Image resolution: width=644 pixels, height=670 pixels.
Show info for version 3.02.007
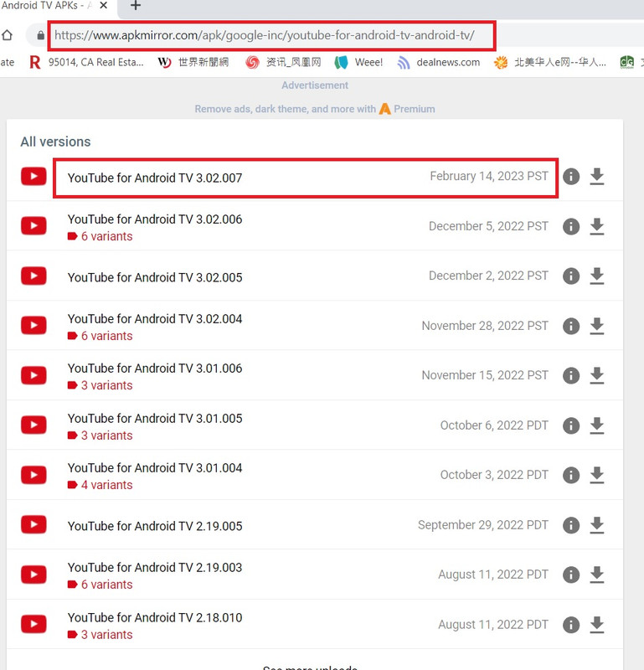pos(571,177)
